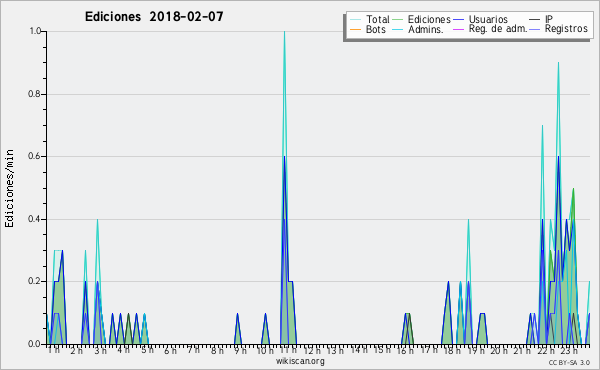Click the chart title Ediciones 2018-02-07

tap(154, 17)
